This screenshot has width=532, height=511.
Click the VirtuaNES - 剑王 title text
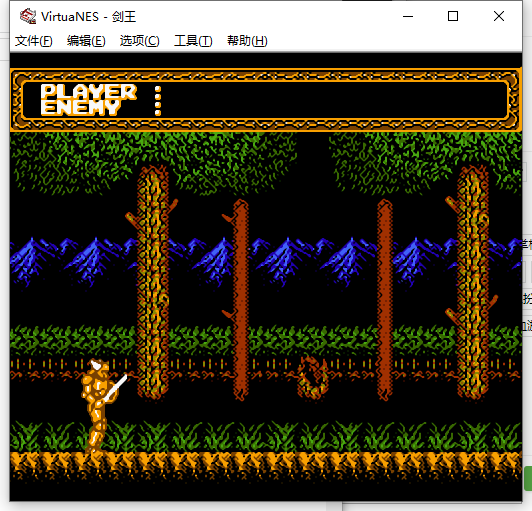click(89, 17)
